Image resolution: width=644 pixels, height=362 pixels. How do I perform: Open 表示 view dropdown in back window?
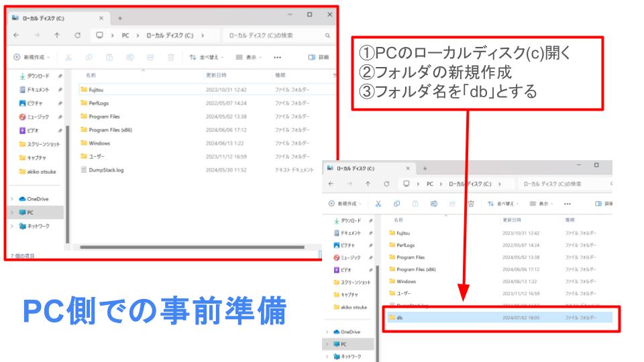(x=248, y=58)
